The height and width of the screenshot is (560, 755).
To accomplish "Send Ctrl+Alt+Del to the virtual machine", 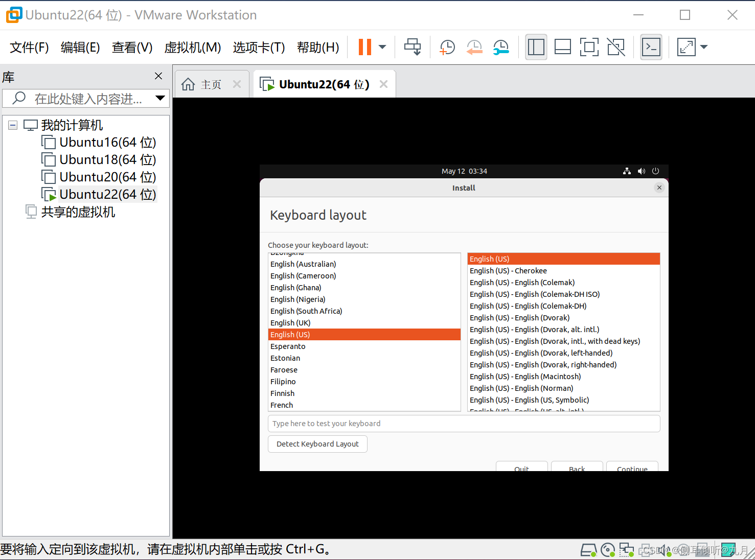I will pyautogui.click(x=413, y=47).
